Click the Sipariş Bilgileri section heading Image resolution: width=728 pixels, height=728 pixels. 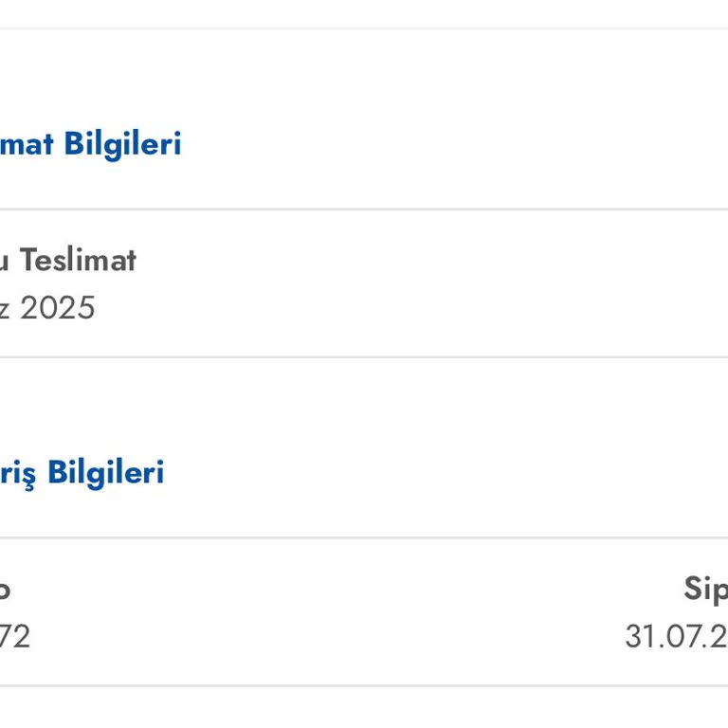click(82, 472)
